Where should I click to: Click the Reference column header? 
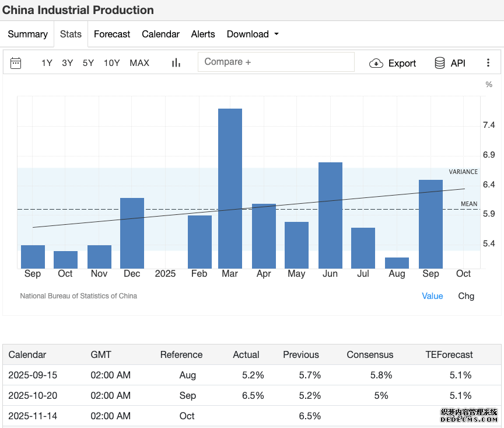[x=181, y=354]
